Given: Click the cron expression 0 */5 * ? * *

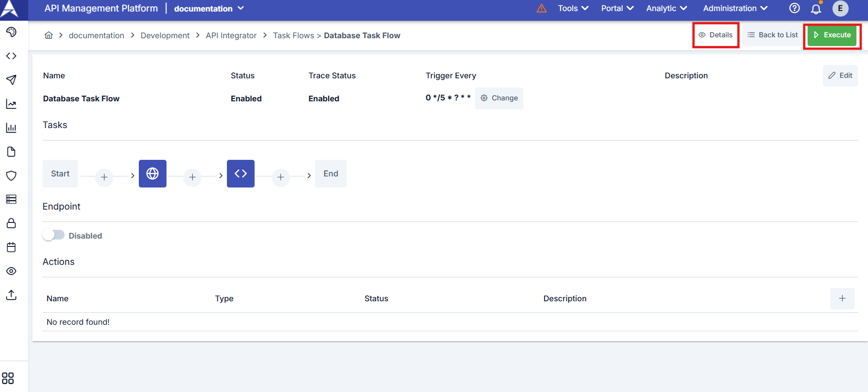Looking at the screenshot, I should pos(448,98).
